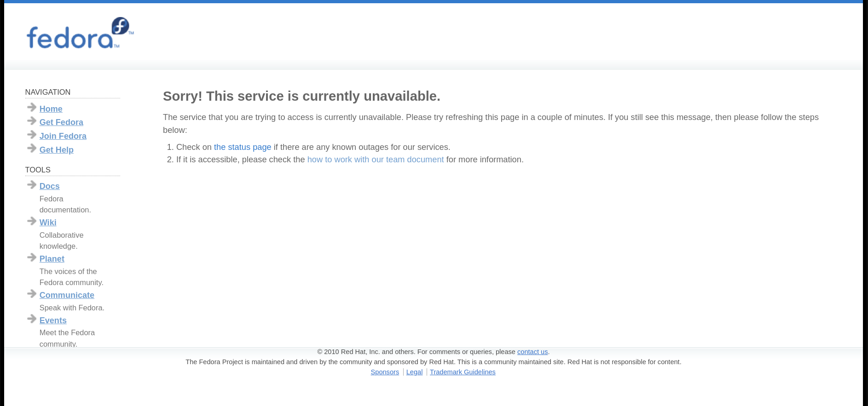The height and width of the screenshot is (406, 868).
Task: Click the arrow icon beside Get Fedora
Action: (x=32, y=120)
